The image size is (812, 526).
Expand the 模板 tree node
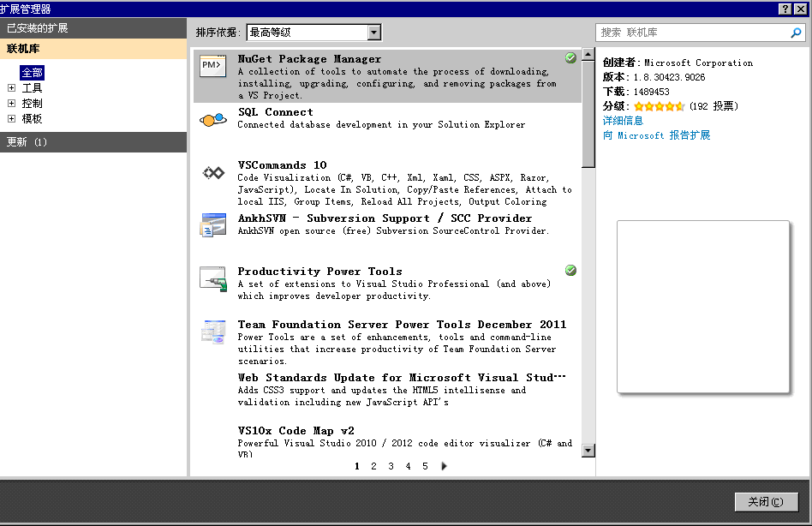click(11, 119)
